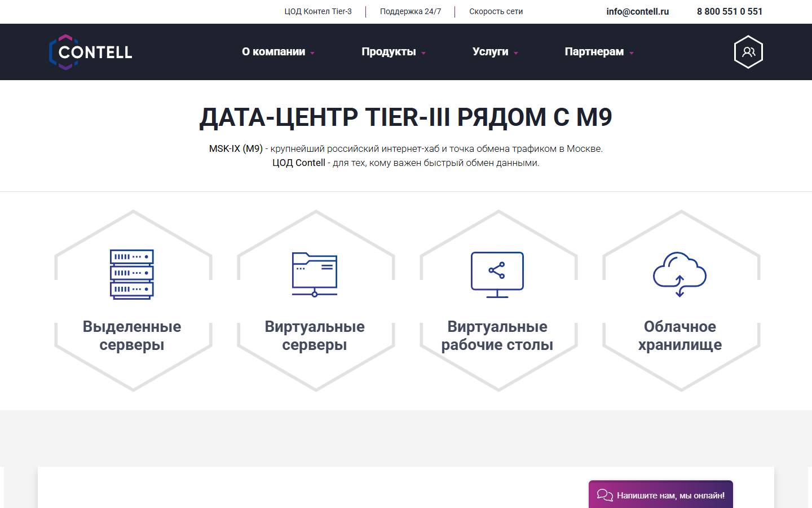
Task: Expand the «Партнерам» dropdown arrow
Action: [632, 53]
